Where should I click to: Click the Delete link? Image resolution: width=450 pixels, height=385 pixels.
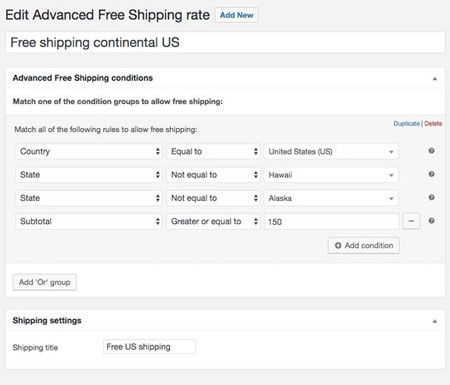tap(433, 124)
